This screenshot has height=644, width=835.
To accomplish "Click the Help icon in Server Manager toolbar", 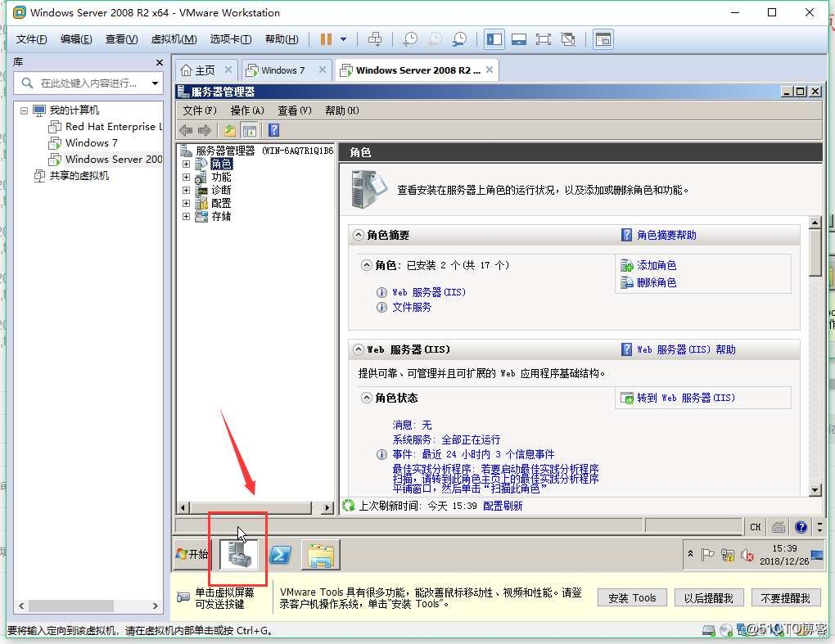I will 273,130.
